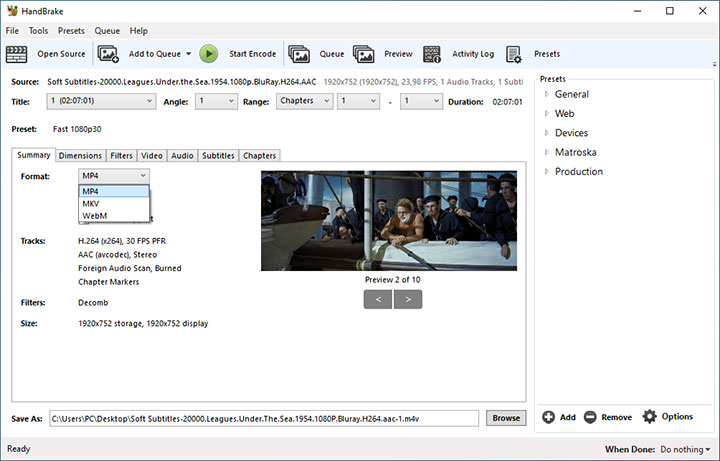Expand the General presets group

[x=546, y=94]
